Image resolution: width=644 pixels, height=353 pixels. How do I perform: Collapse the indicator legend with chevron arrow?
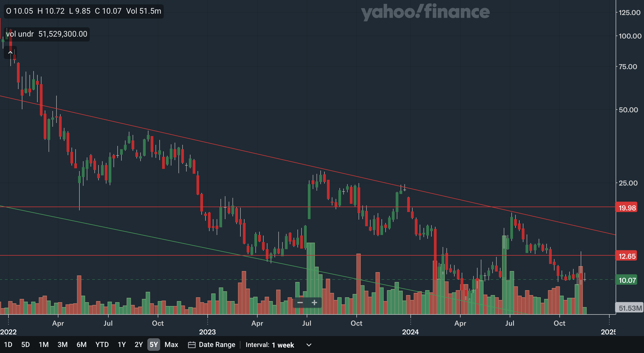[10, 52]
